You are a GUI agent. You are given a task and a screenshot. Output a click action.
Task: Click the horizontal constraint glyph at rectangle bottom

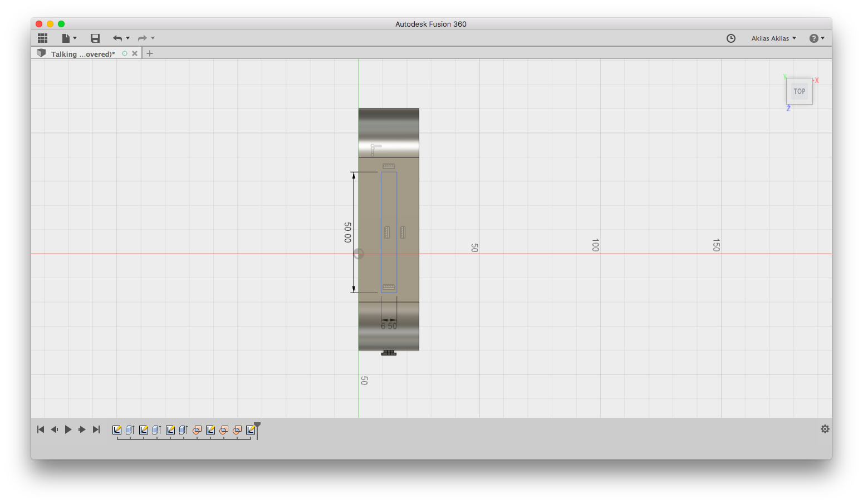click(389, 287)
